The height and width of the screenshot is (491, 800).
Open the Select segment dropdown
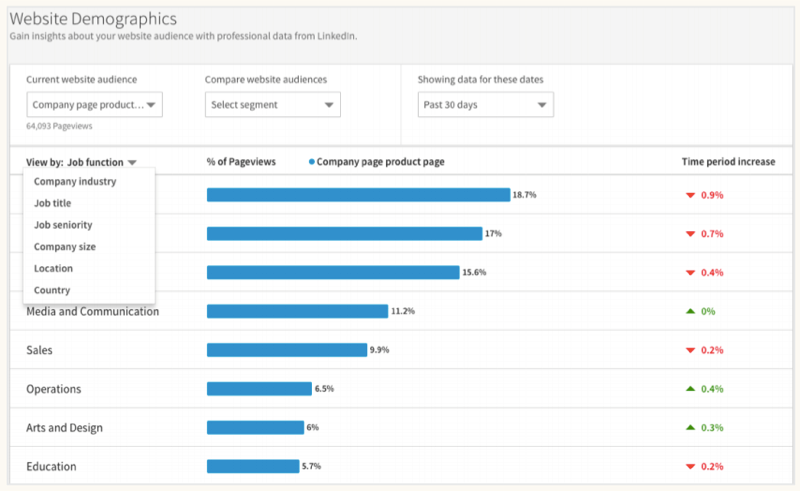pyautogui.click(x=272, y=105)
